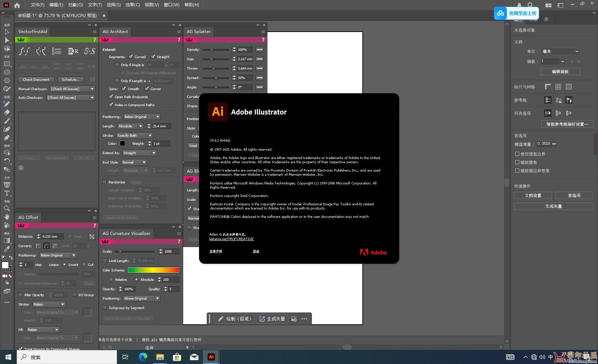The width and height of the screenshot is (598, 364).
Task: Uncheck the Curved segments checkbox
Action: 131,57
